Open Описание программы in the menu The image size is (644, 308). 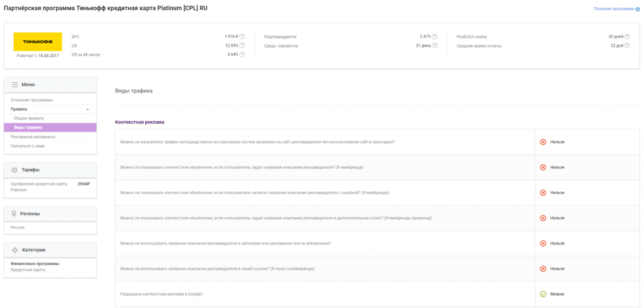pyautogui.click(x=32, y=100)
